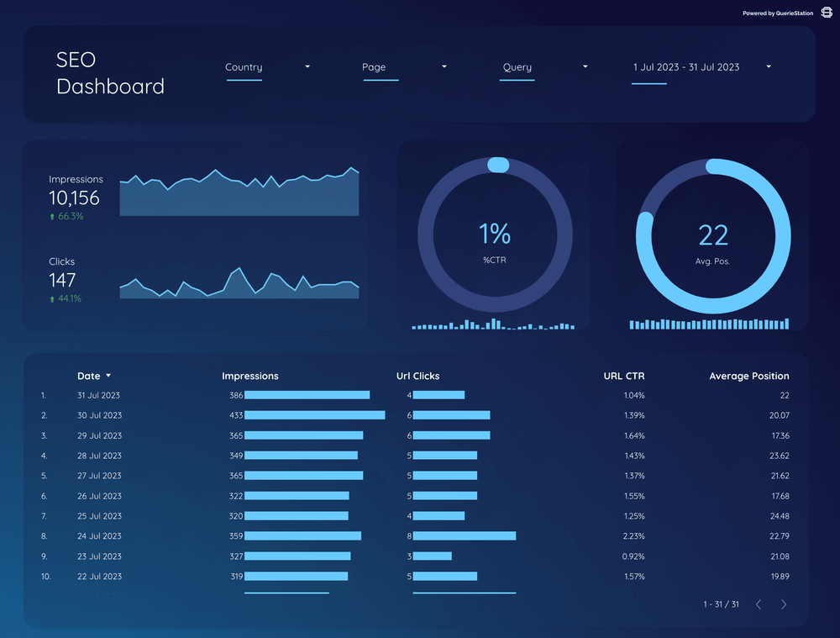Expand the Page filter dropdown

coord(444,67)
